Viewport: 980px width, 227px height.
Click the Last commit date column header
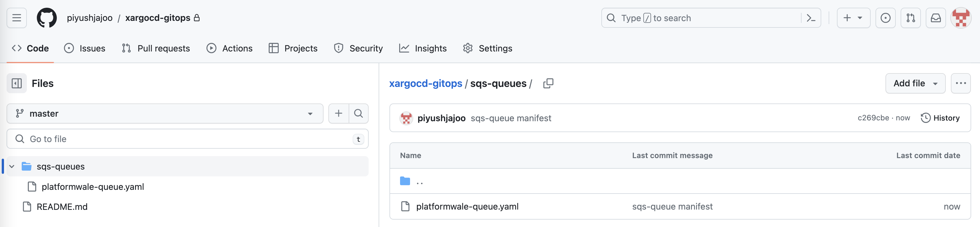(x=928, y=156)
